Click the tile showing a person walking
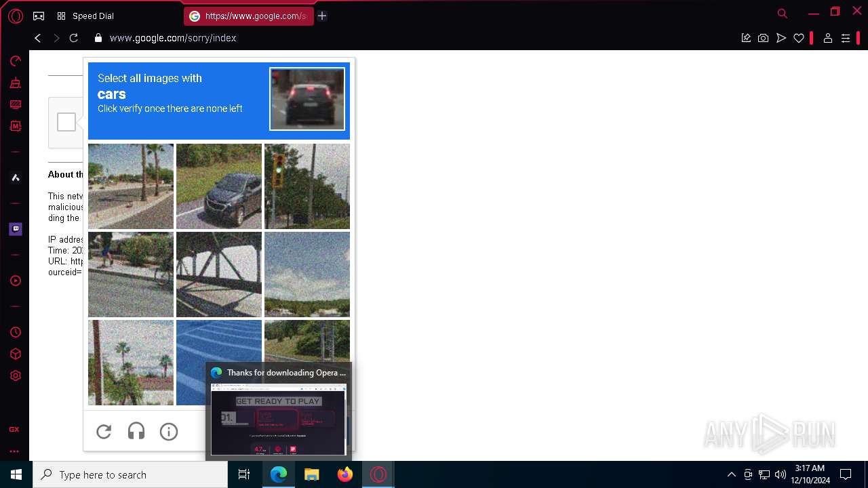This screenshot has height=488, width=868. [131, 274]
